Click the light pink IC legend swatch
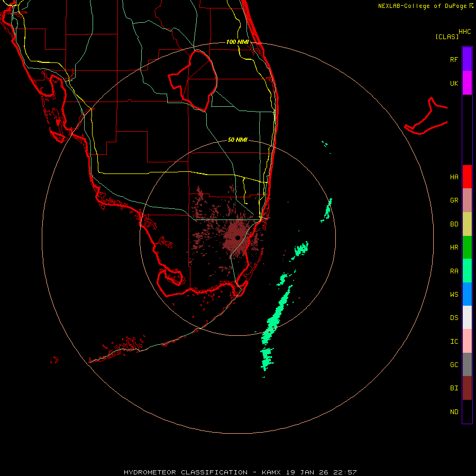 tap(467, 341)
